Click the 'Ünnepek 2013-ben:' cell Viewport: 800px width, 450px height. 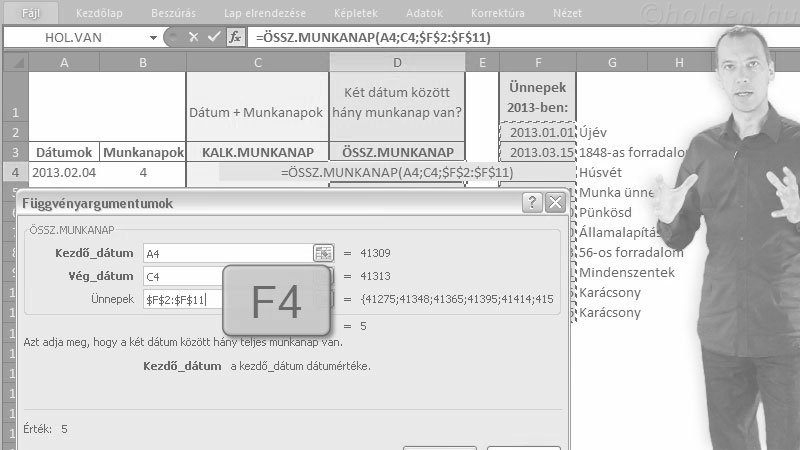538,97
